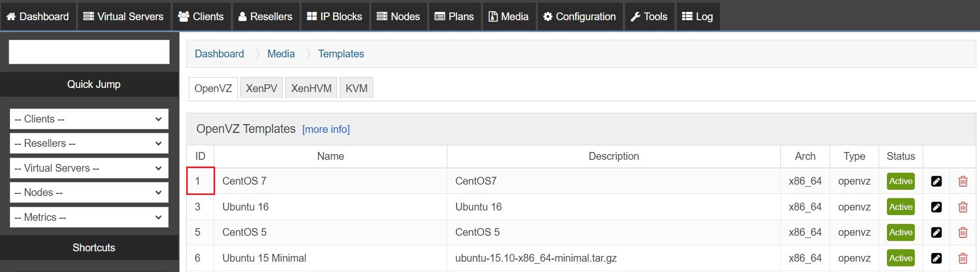Switch to the KVM templates tab
The width and height of the screenshot is (980, 272).
[x=356, y=88]
